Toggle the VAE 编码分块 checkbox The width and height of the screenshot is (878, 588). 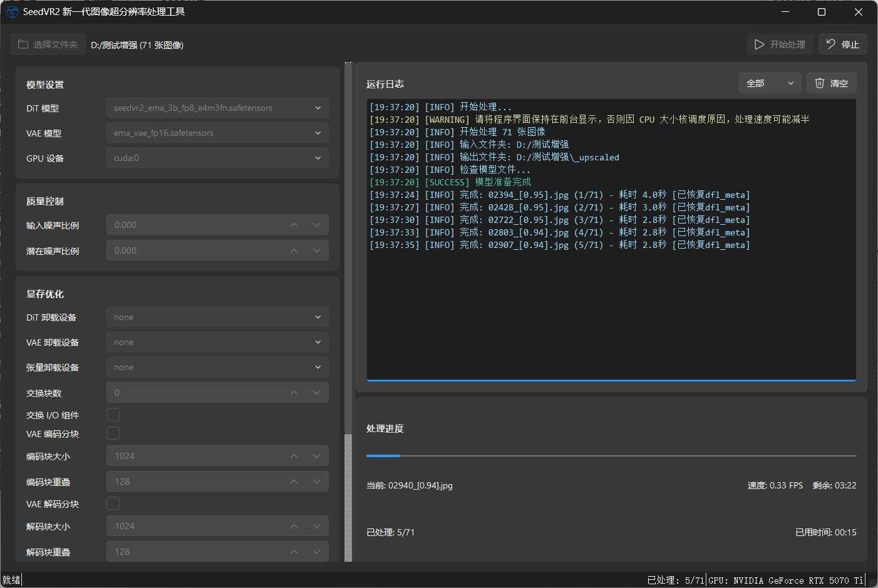113,433
